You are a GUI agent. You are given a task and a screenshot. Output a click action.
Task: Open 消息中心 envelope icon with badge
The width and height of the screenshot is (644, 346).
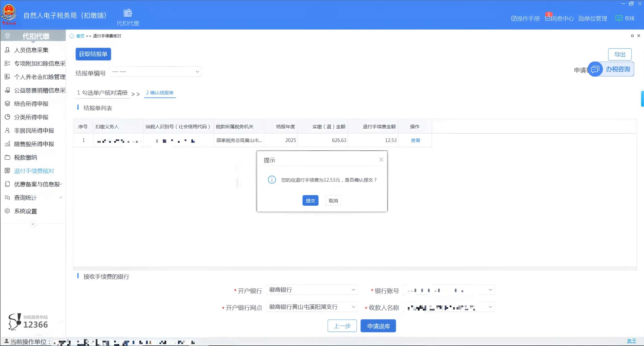click(548, 18)
